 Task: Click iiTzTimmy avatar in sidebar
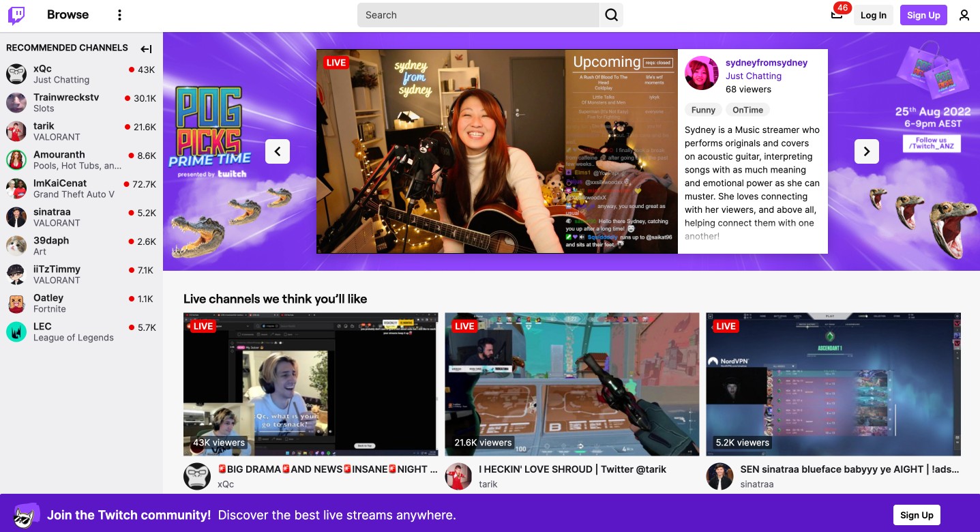point(16,274)
